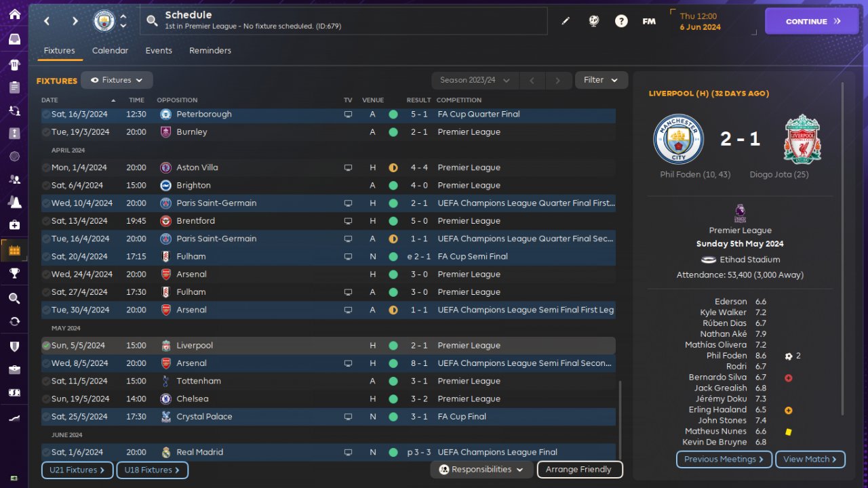Screen dimensions: 868x488
Task: Click the Liverpool club badge in the fixtures list
Action: 166,346
